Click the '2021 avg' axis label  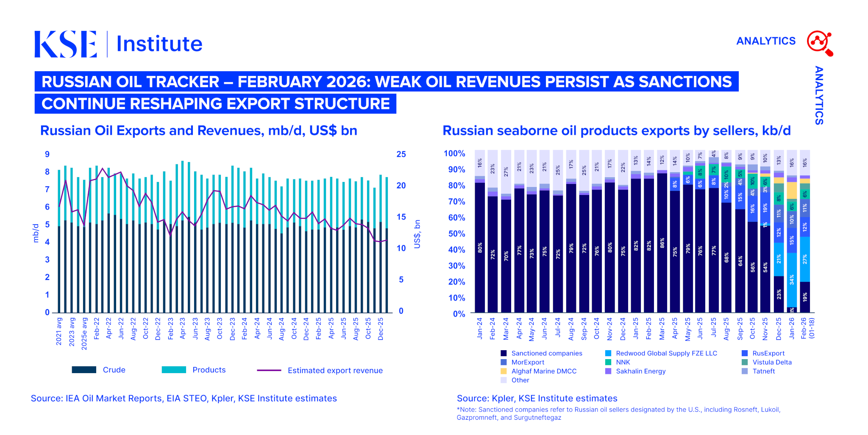tap(59, 331)
